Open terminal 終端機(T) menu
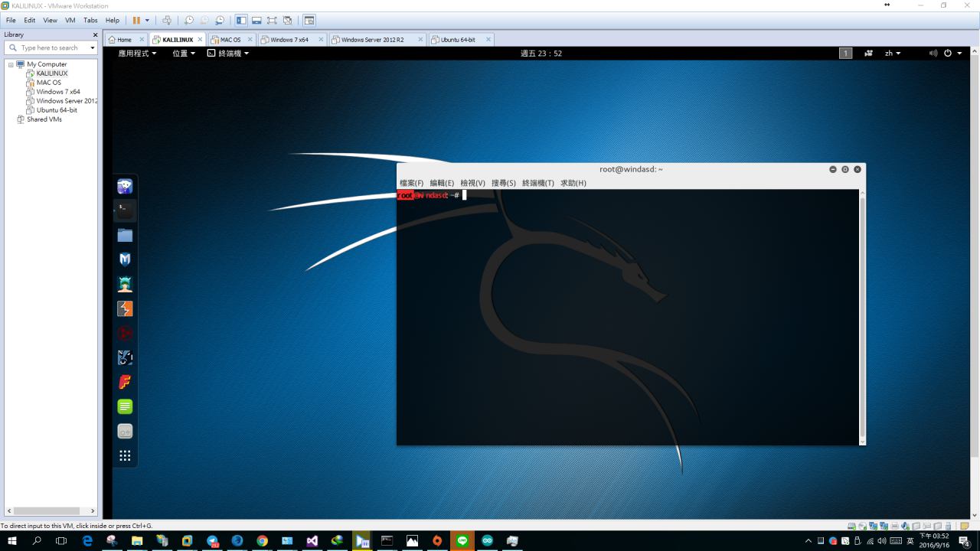Screen dimensions: 980x551 (538, 183)
